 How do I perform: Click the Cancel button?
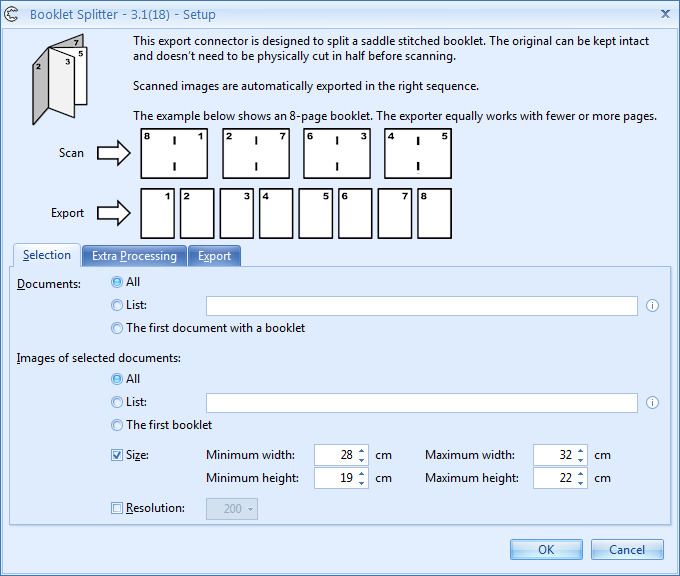(x=627, y=550)
